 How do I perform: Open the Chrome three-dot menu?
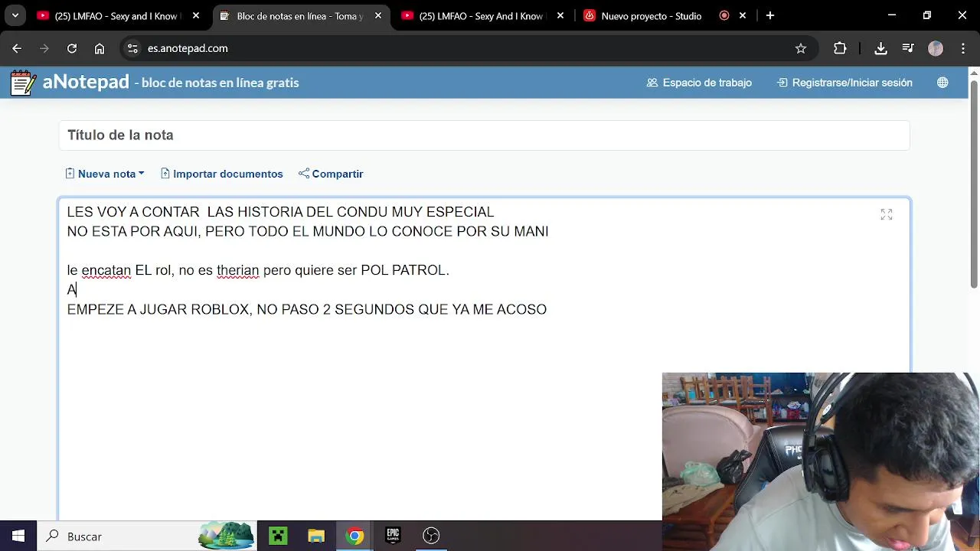pyautogui.click(x=962, y=48)
